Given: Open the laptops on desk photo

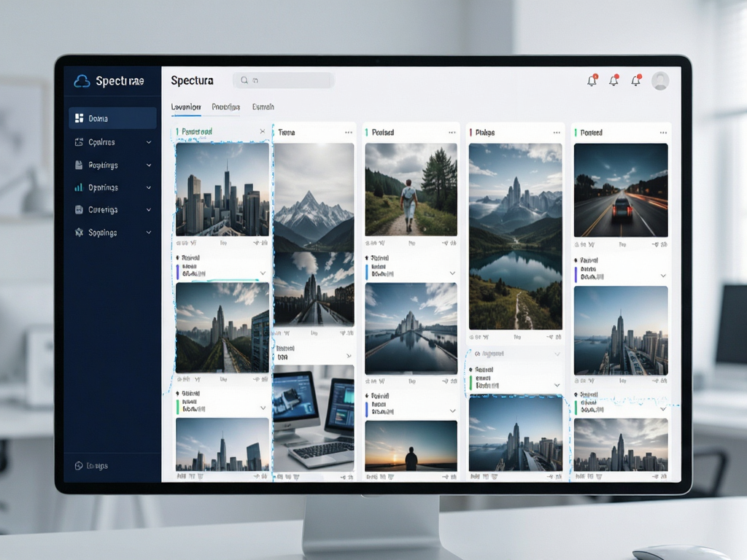Looking at the screenshot, I should pos(314,418).
